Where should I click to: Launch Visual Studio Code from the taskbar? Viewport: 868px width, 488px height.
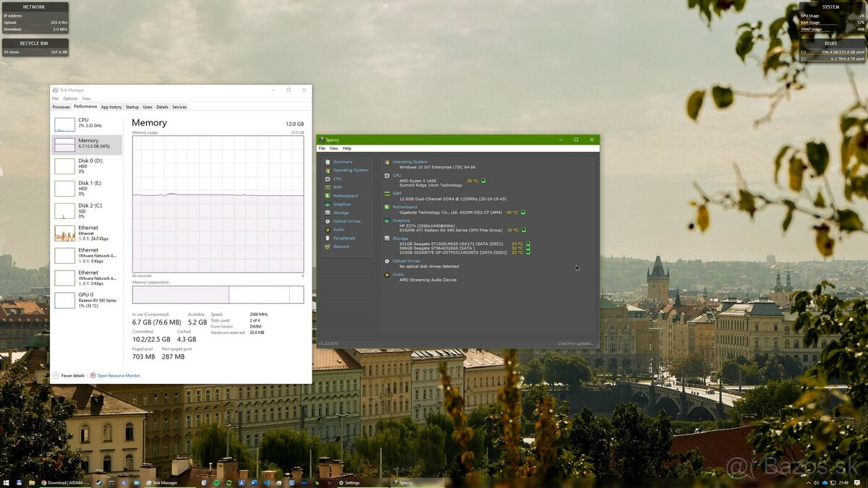(266, 482)
